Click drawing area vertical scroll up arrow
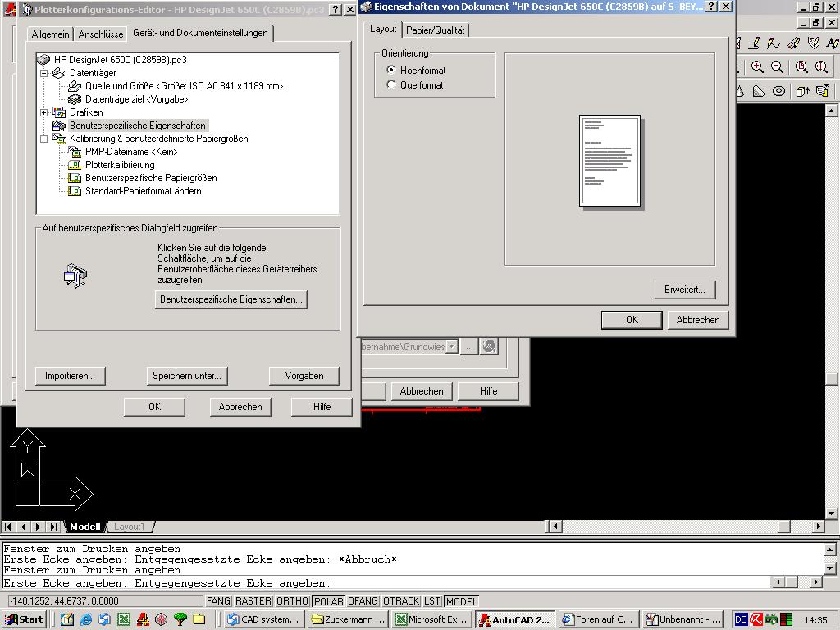The image size is (840, 630). coord(832,111)
